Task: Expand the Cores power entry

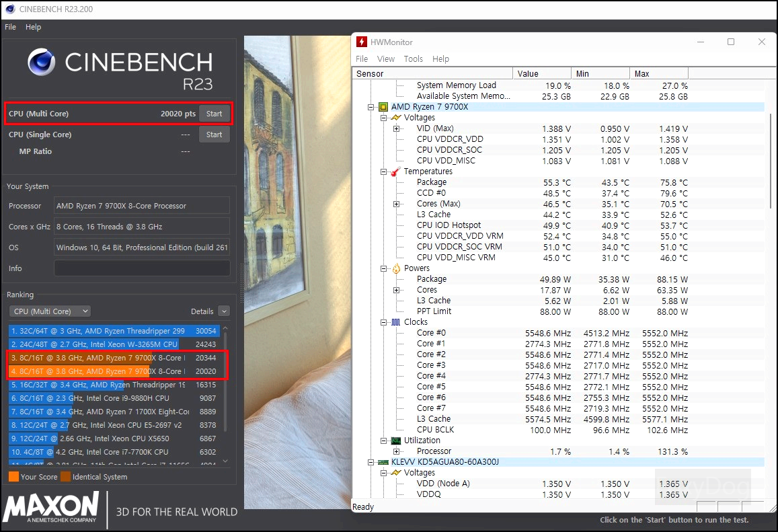Action: click(x=397, y=290)
